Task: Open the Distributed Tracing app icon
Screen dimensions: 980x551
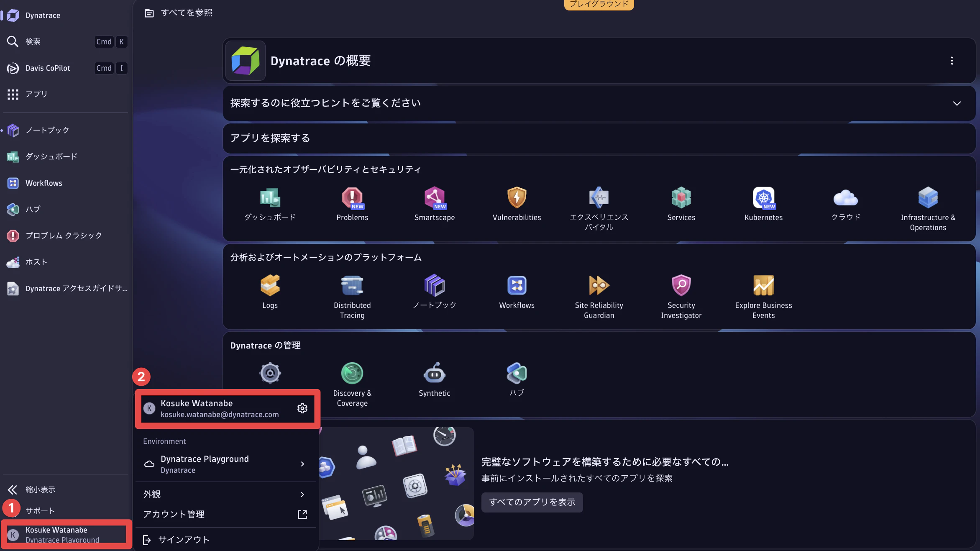Action: (352, 285)
